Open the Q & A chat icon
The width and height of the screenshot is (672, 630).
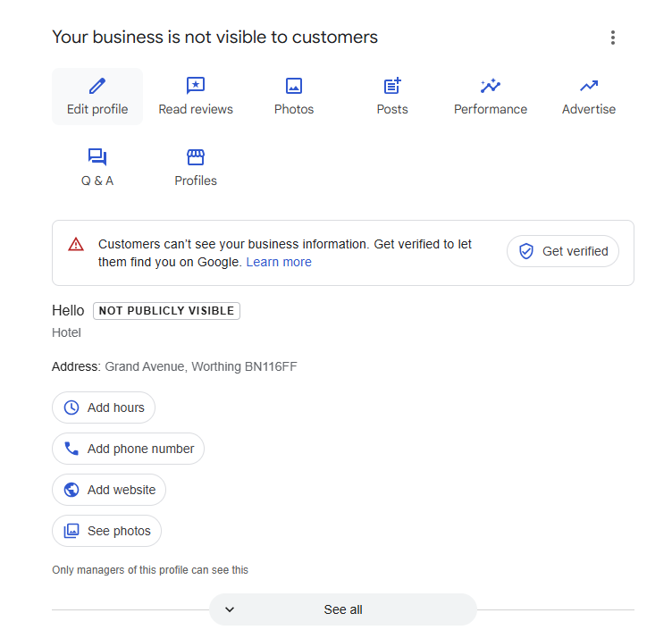[97, 157]
